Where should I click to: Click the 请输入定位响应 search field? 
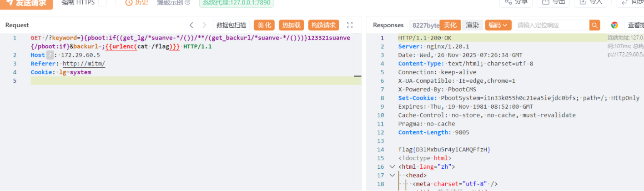click(551, 25)
